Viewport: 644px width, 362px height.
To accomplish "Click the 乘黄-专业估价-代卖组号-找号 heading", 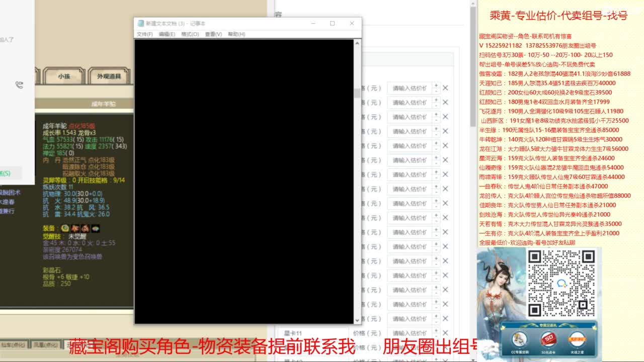I will pos(558,16).
